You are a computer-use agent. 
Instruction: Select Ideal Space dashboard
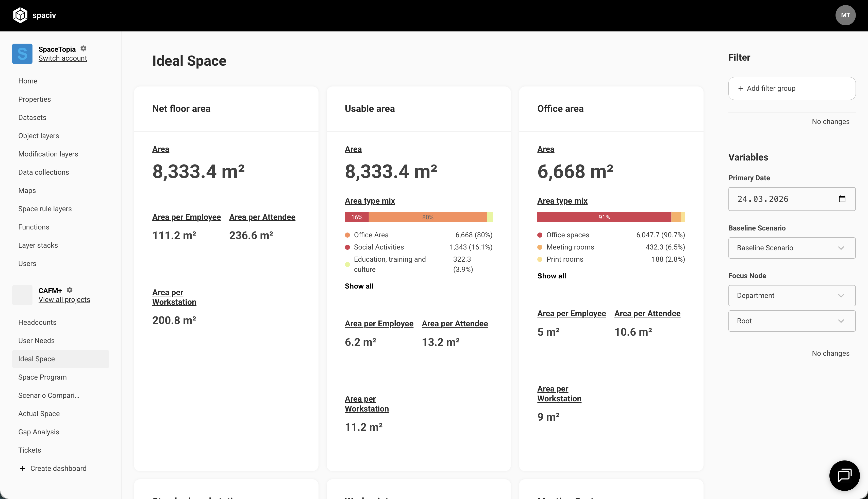pos(61,359)
